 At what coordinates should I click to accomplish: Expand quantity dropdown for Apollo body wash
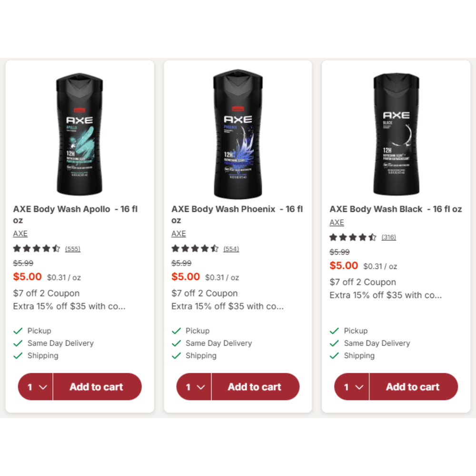36,387
